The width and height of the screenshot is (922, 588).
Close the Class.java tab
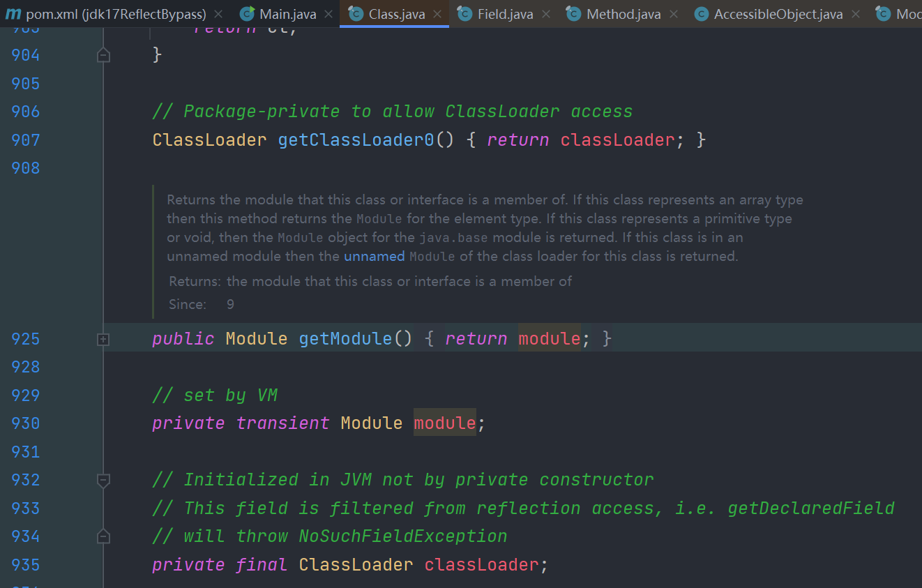pyautogui.click(x=437, y=14)
